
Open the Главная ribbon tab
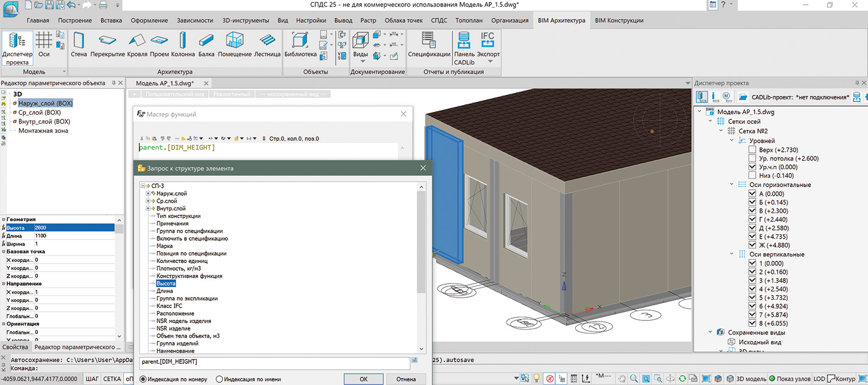click(x=38, y=21)
